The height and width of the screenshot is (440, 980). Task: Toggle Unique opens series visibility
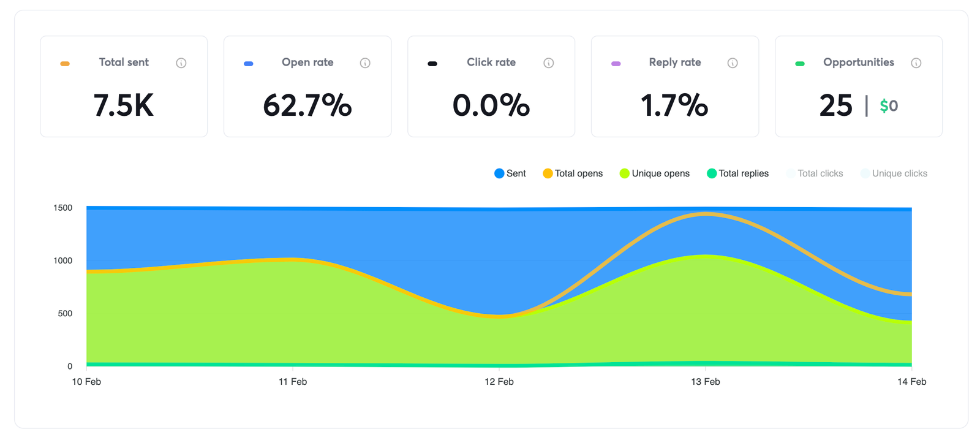(655, 173)
